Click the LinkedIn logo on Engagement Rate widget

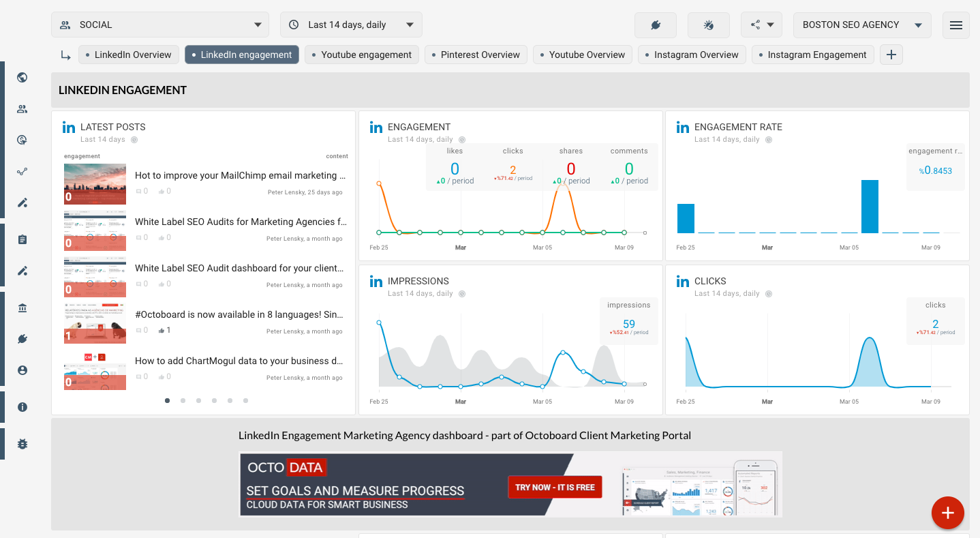[x=683, y=127]
